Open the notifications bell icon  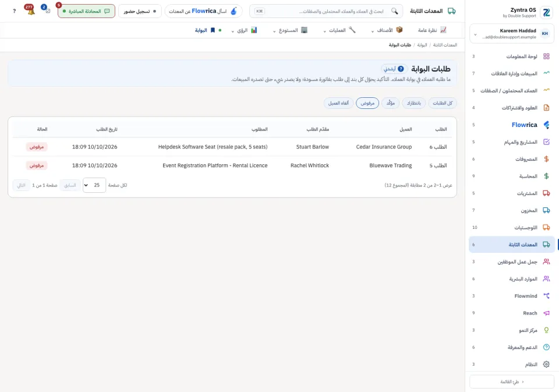pyautogui.click(x=31, y=11)
